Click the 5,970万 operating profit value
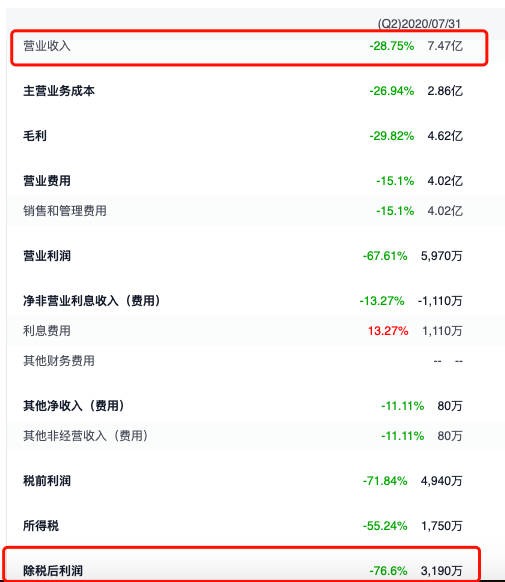The image size is (505, 582). [442, 256]
